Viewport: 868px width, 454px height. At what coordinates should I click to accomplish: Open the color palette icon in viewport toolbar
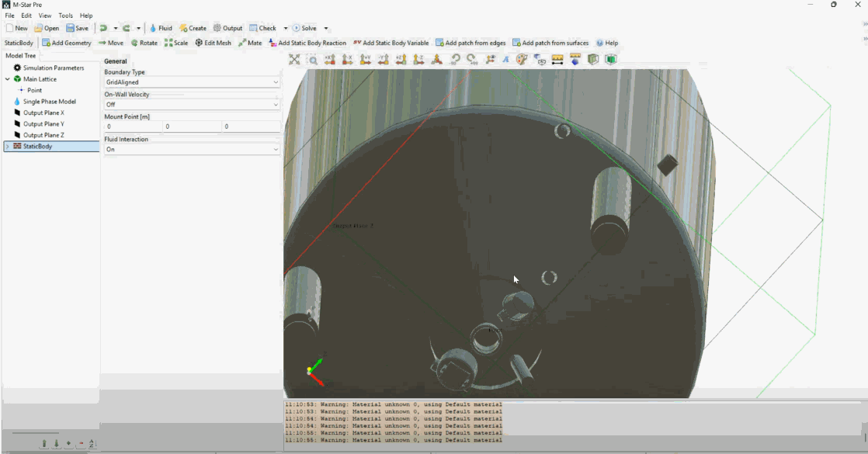[x=522, y=59]
